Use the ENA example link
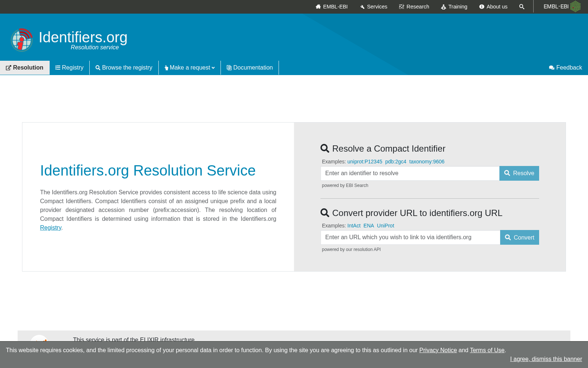The width and height of the screenshot is (588, 368). point(369,226)
